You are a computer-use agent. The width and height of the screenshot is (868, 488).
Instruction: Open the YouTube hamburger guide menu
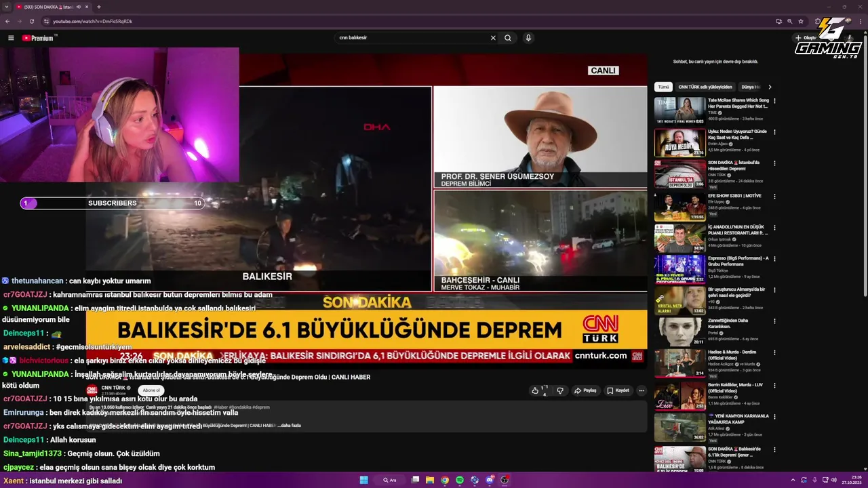click(x=11, y=38)
